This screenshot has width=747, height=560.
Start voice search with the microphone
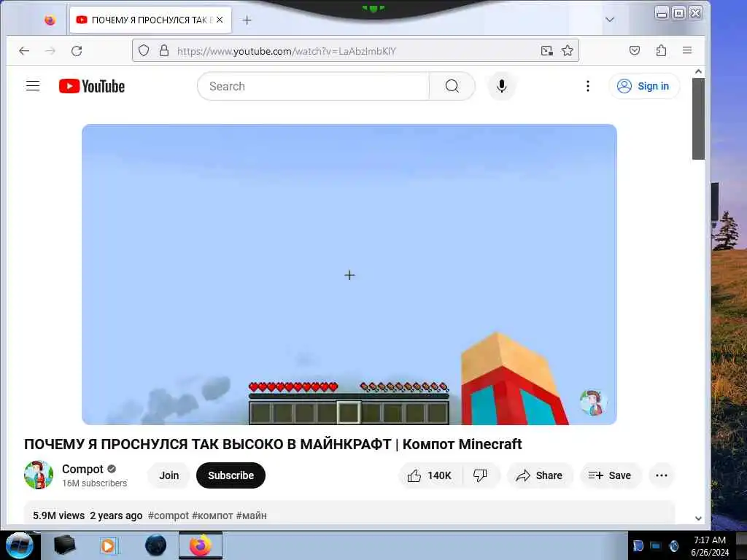502,86
